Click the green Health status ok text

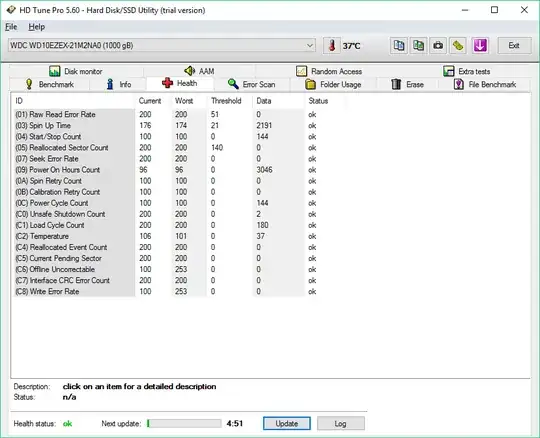point(68,424)
